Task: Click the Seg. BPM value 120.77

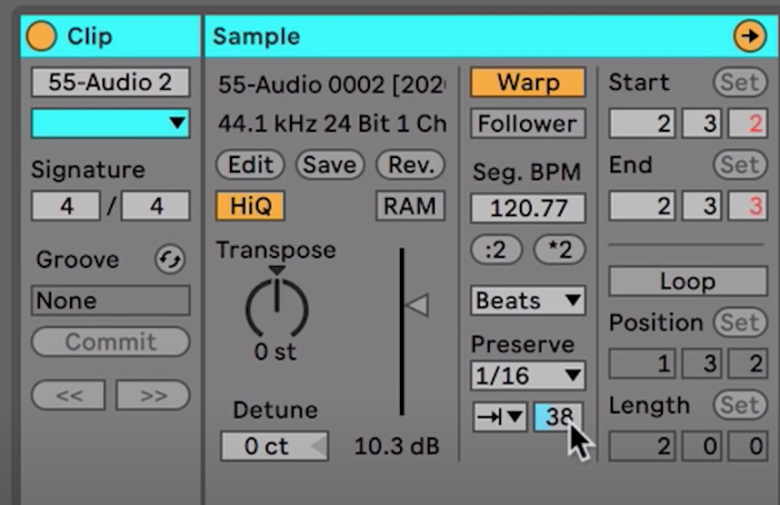Action: [528, 208]
